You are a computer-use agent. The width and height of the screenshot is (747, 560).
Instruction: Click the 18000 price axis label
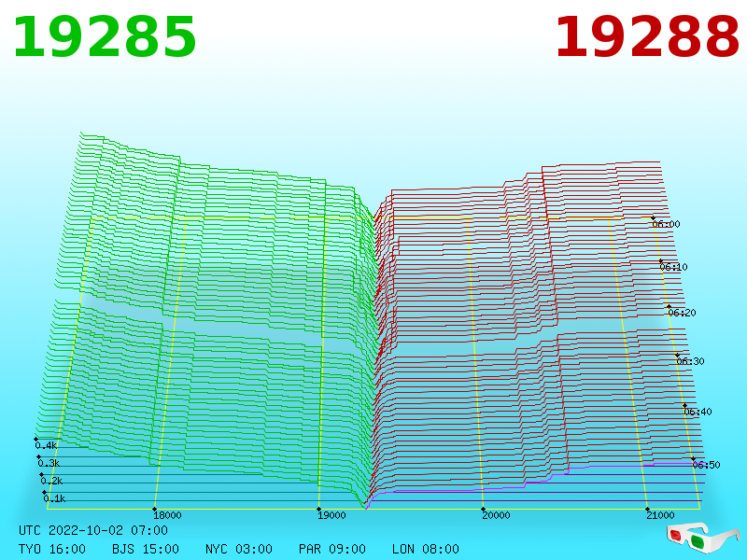[x=167, y=515]
